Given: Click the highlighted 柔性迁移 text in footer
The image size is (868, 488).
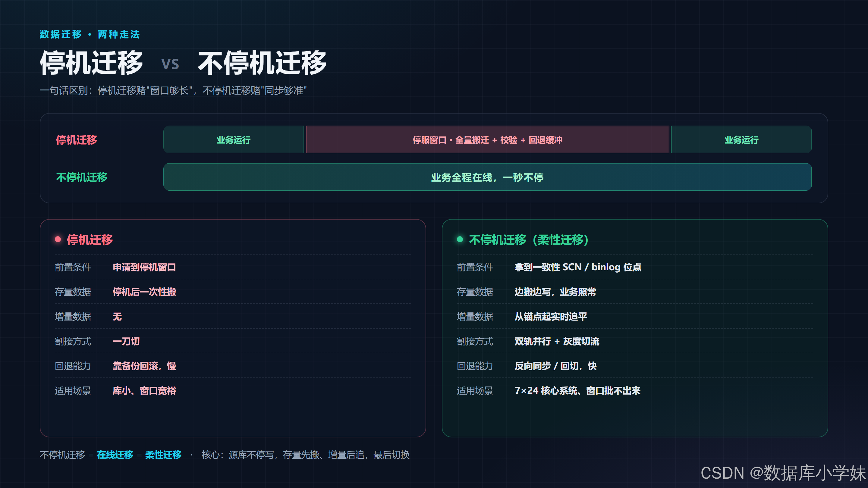Looking at the screenshot, I should click(x=163, y=455).
